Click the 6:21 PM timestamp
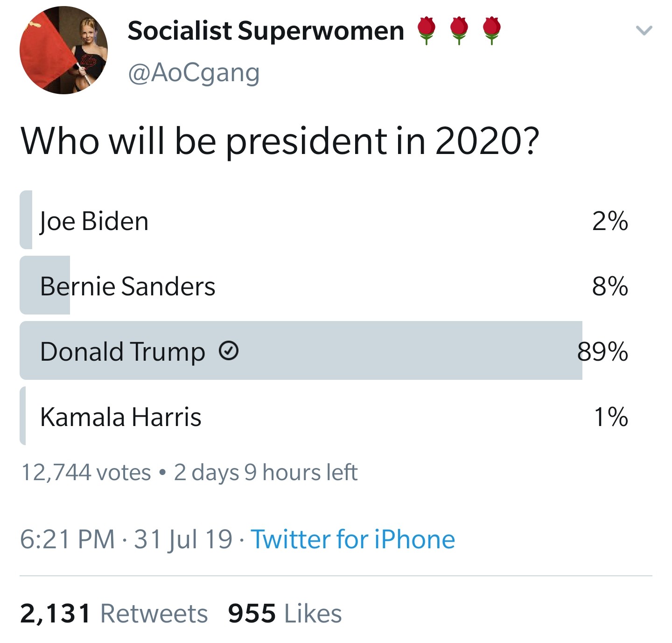Viewport: 672px width, 643px height. pyautogui.click(x=67, y=539)
